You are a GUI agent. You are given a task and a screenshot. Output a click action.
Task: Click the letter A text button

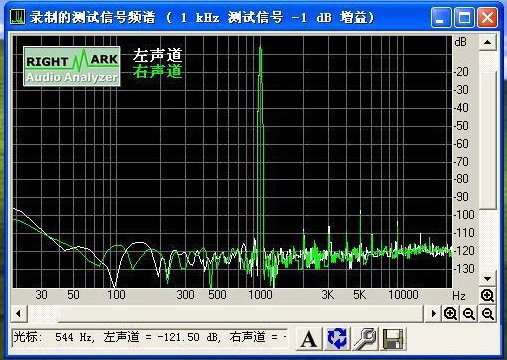click(x=309, y=339)
